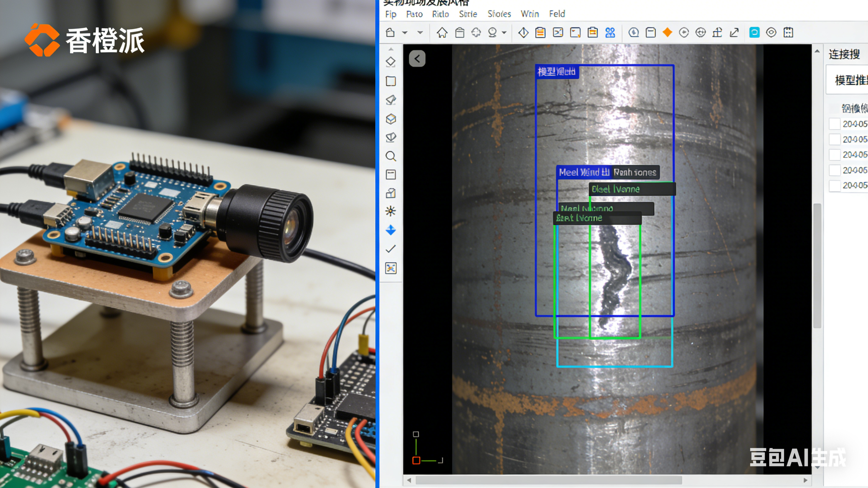Image resolution: width=868 pixels, height=488 pixels.
Task: Click the back chevron button on image
Action: [x=417, y=59]
